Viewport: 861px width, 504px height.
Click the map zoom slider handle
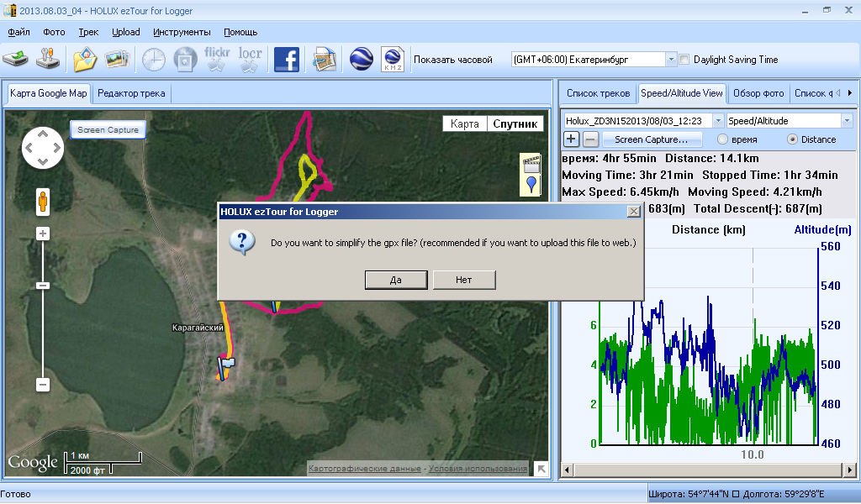[43, 286]
